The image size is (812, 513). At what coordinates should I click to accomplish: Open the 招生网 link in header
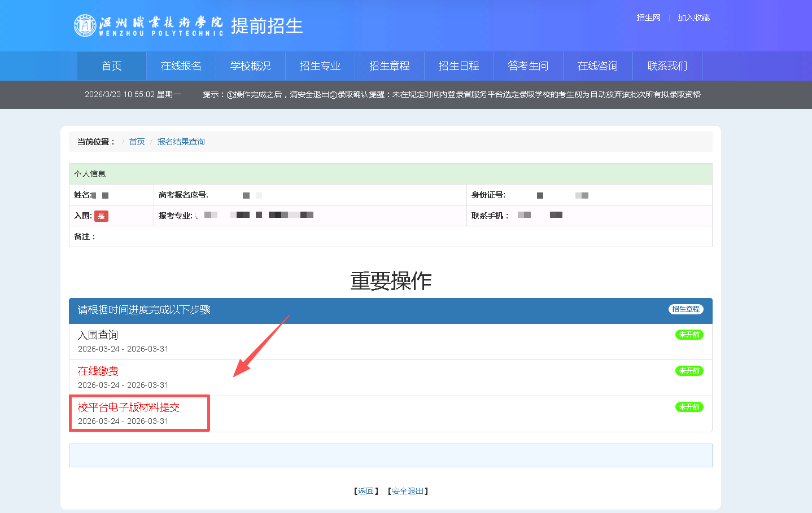point(648,17)
